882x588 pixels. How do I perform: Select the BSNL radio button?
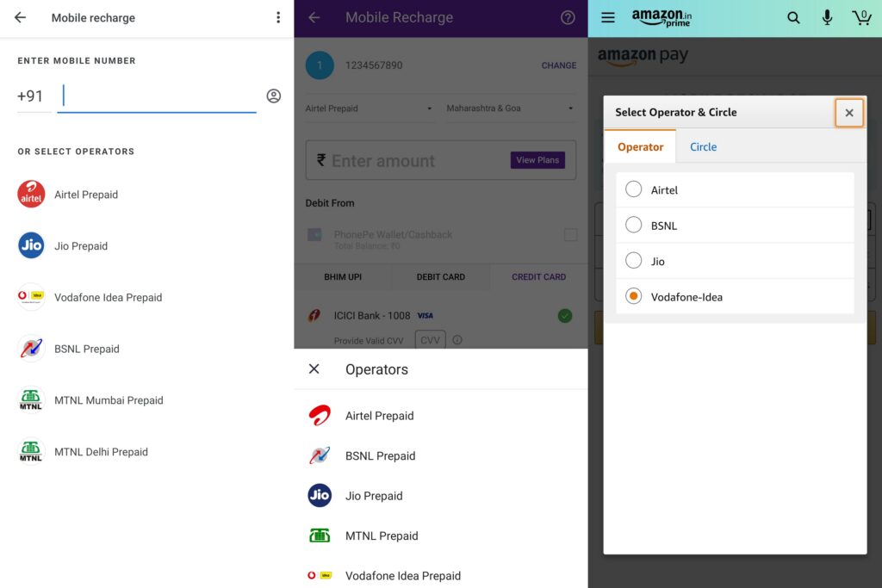point(633,225)
